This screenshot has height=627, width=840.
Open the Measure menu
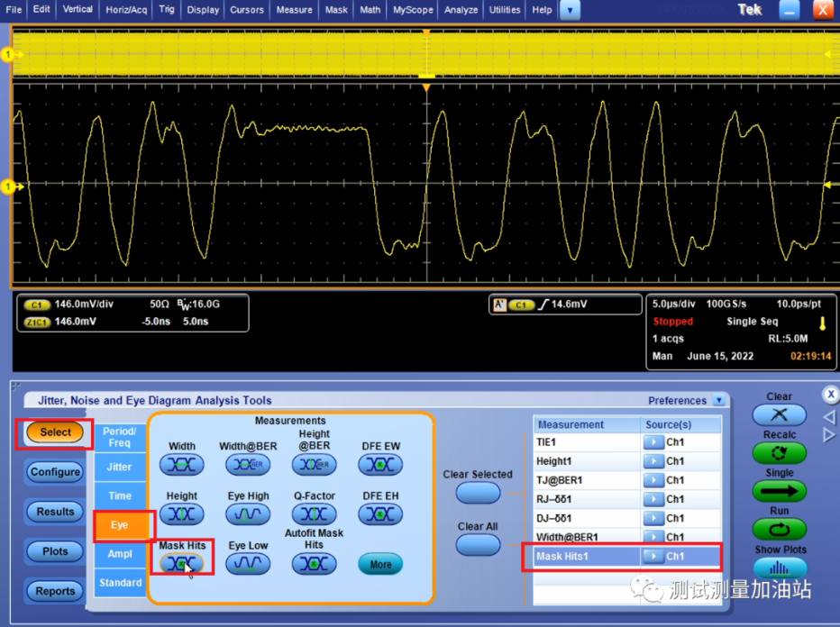[294, 10]
